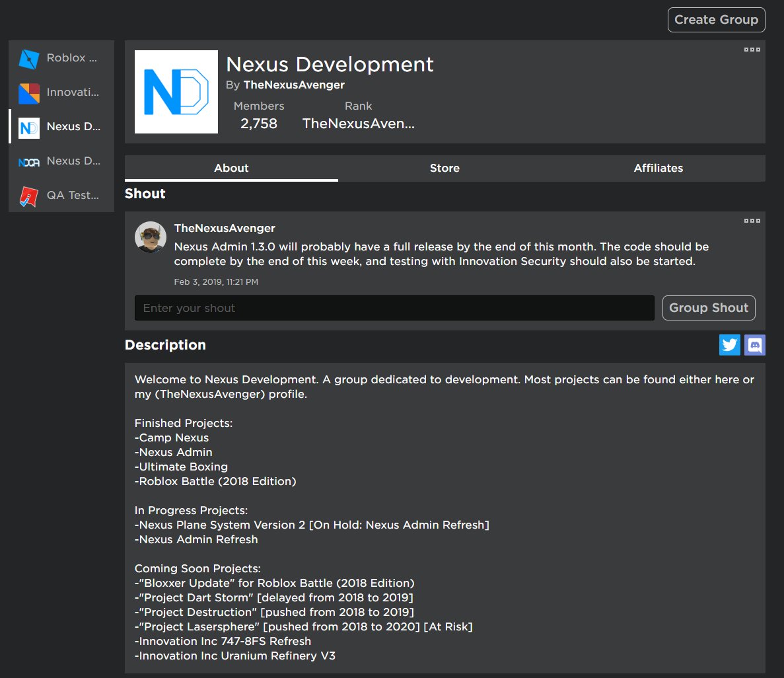Click the rank value TheNexusAven...
This screenshot has height=678, width=784.
359,124
